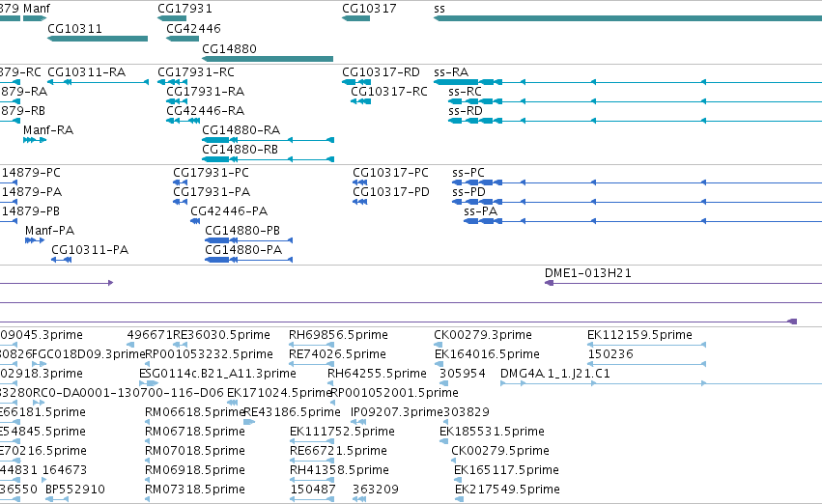Viewport: 822px width, 504px height.
Task: Select the CG42446 gene label
Action: (193, 29)
